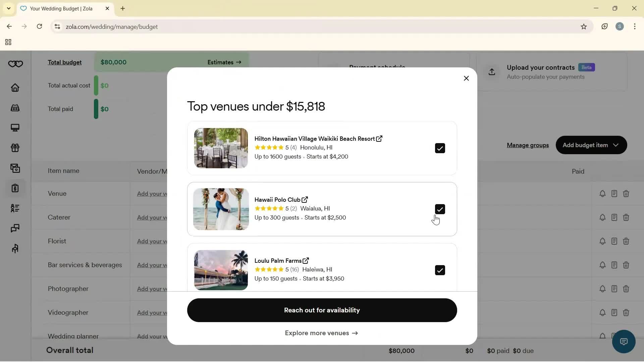Switch to the Your Wedding Budget tab
This screenshot has width=644, height=362.
pyautogui.click(x=60, y=8)
